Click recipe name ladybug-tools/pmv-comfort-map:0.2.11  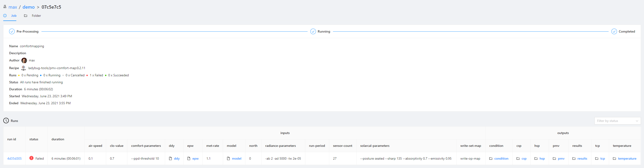click(57, 68)
